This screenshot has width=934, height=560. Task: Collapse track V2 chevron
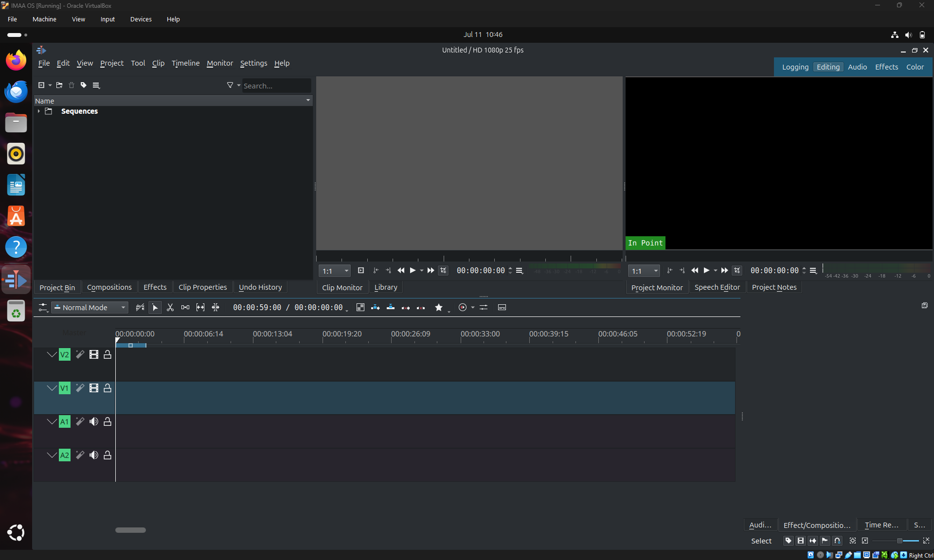[52, 354]
